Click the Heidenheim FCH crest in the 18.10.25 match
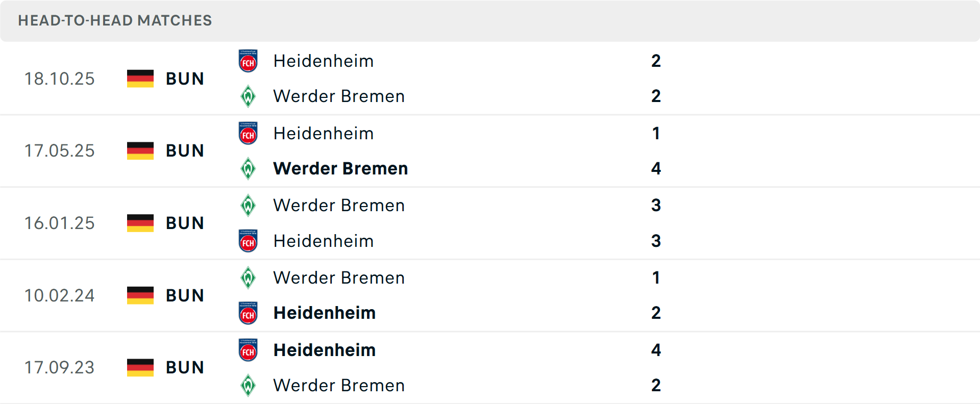 248,61
